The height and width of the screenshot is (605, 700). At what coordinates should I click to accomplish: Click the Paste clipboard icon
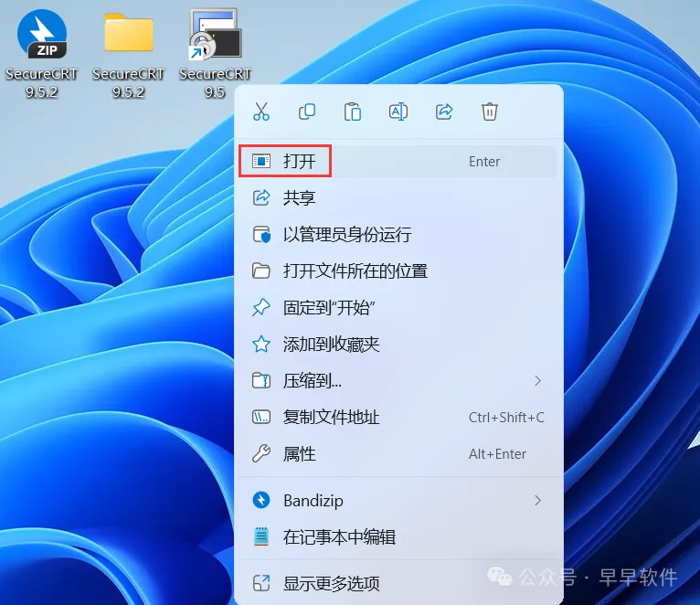pyautogui.click(x=353, y=111)
